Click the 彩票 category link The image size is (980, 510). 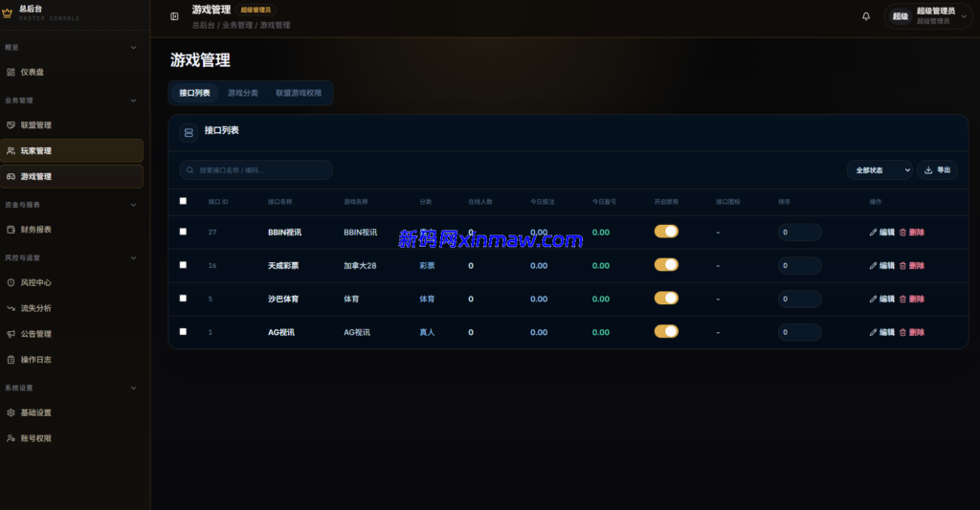[x=427, y=266]
